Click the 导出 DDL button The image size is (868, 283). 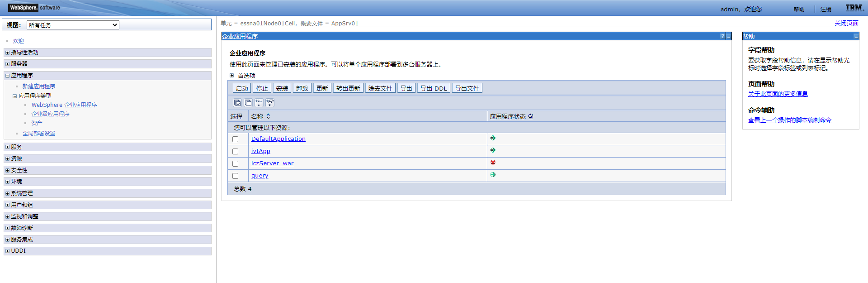point(433,88)
